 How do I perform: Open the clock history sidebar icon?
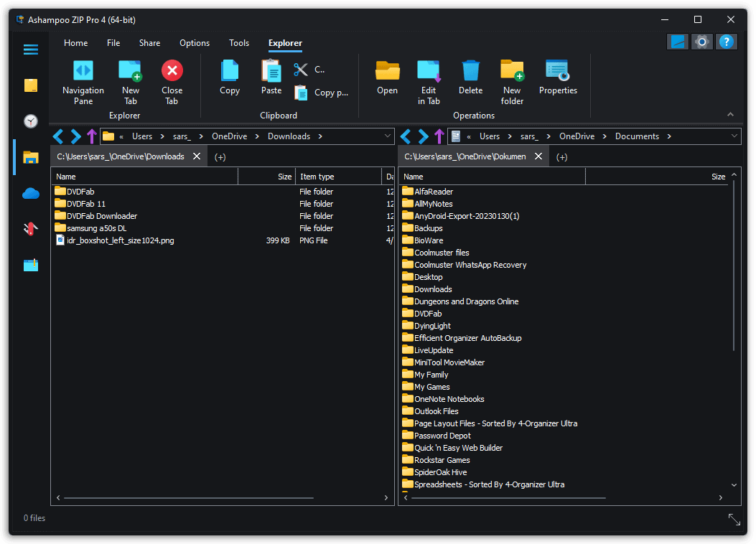[31, 121]
